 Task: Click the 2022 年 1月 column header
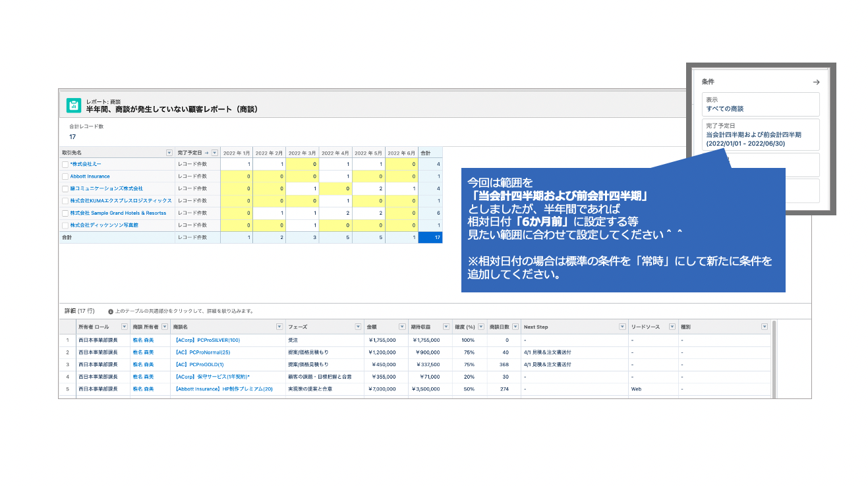pyautogui.click(x=237, y=153)
